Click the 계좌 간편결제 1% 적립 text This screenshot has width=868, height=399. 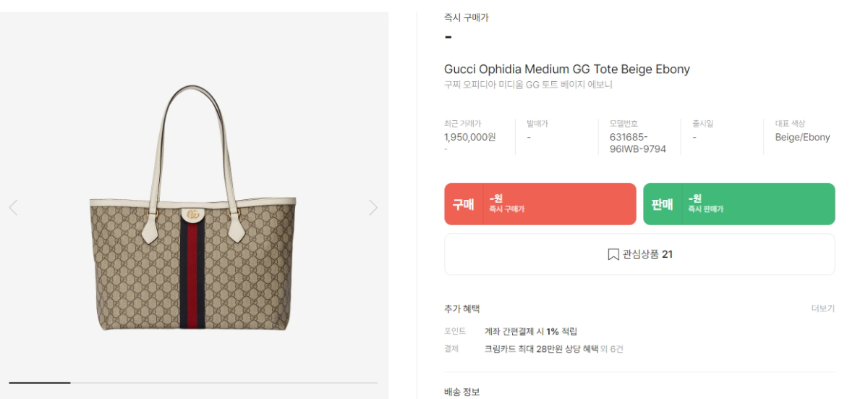click(530, 331)
